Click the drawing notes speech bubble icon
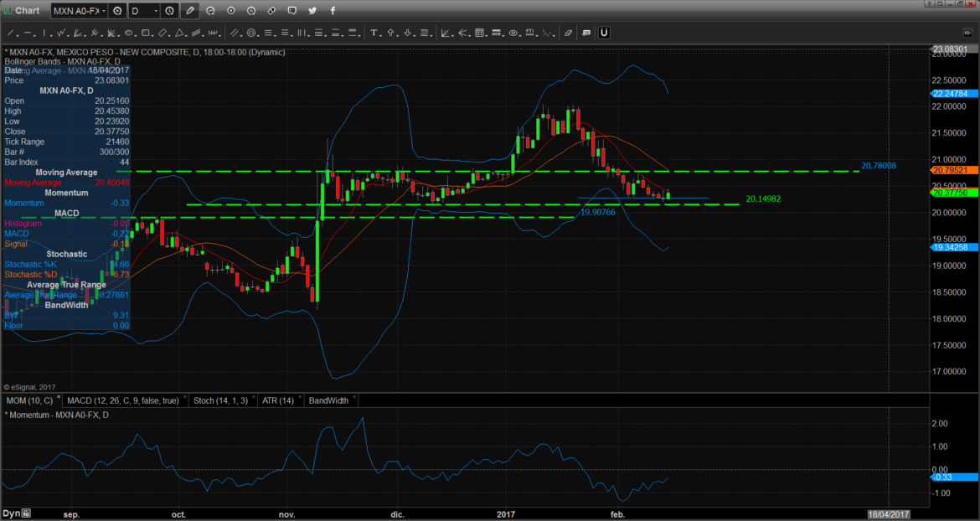Screen dimensions: 980x521 [586, 33]
